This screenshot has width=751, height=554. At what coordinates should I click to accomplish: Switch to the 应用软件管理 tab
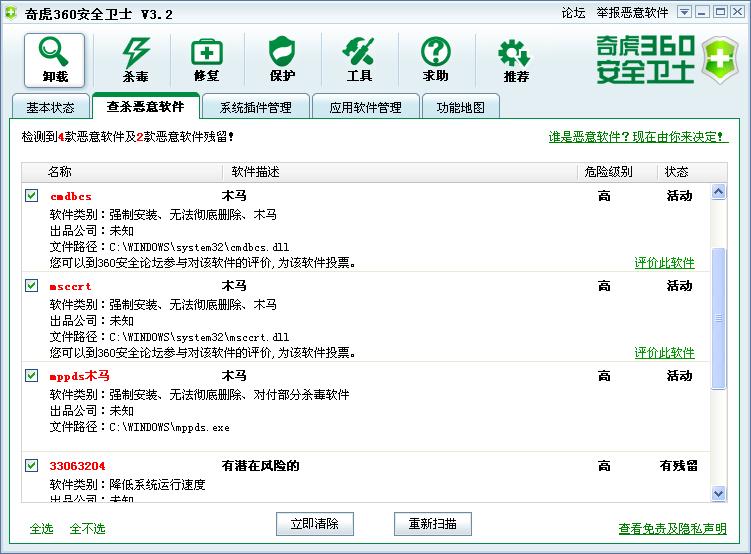coord(365,107)
